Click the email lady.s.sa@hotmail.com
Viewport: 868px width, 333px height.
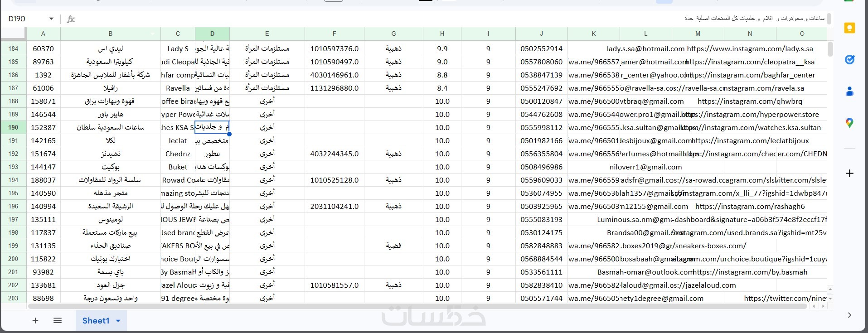(645, 48)
